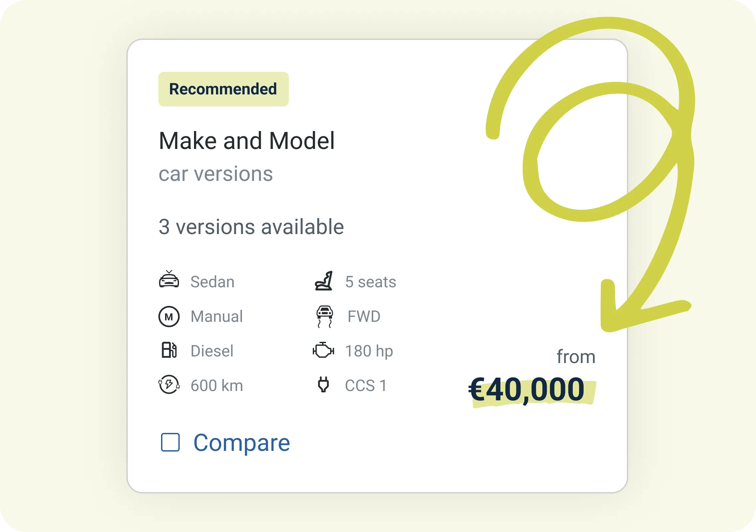Click the car seat icon
This screenshot has width=756, height=532.
click(x=324, y=281)
